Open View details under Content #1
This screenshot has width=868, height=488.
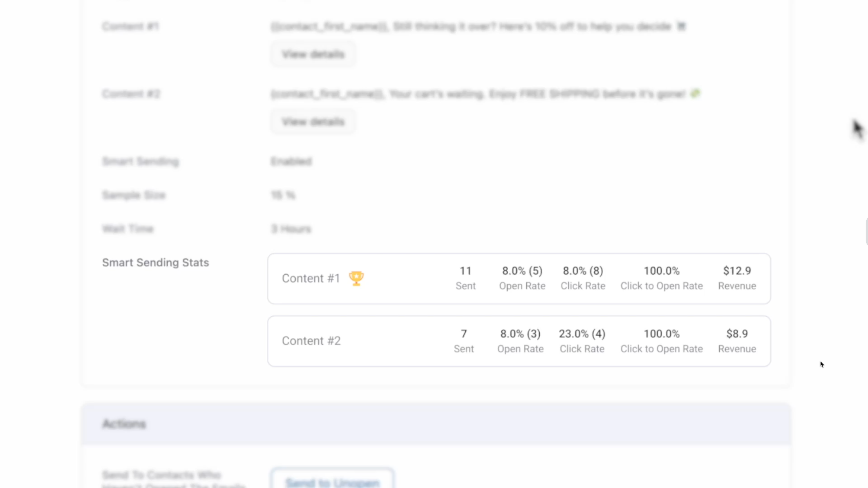click(313, 54)
